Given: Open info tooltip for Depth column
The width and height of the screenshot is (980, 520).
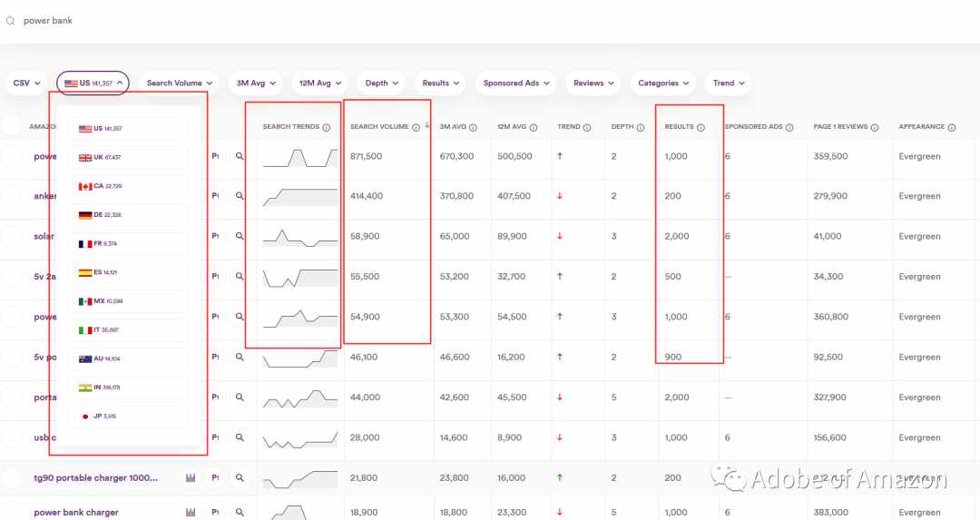Looking at the screenshot, I should click(641, 127).
